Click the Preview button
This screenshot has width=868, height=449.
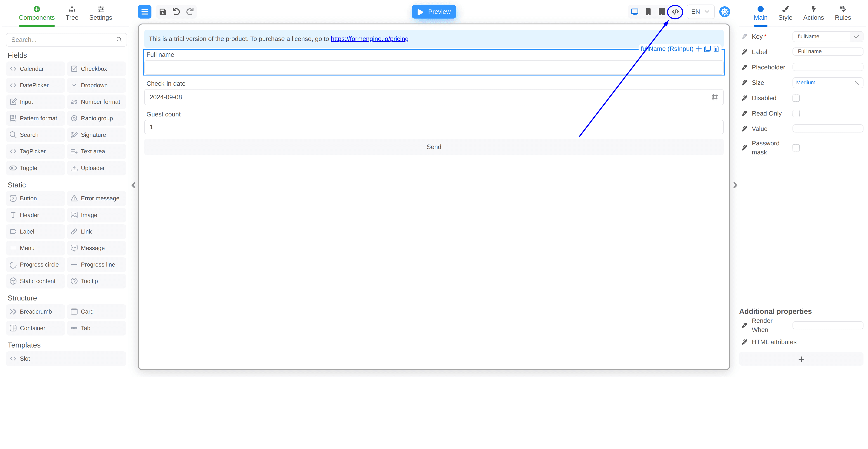tap(434, 12)
